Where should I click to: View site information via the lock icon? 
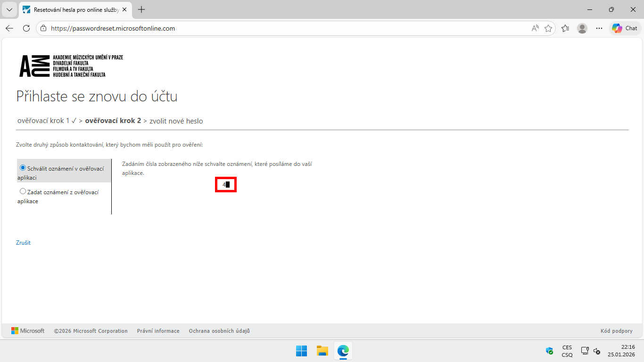point(43,28)
